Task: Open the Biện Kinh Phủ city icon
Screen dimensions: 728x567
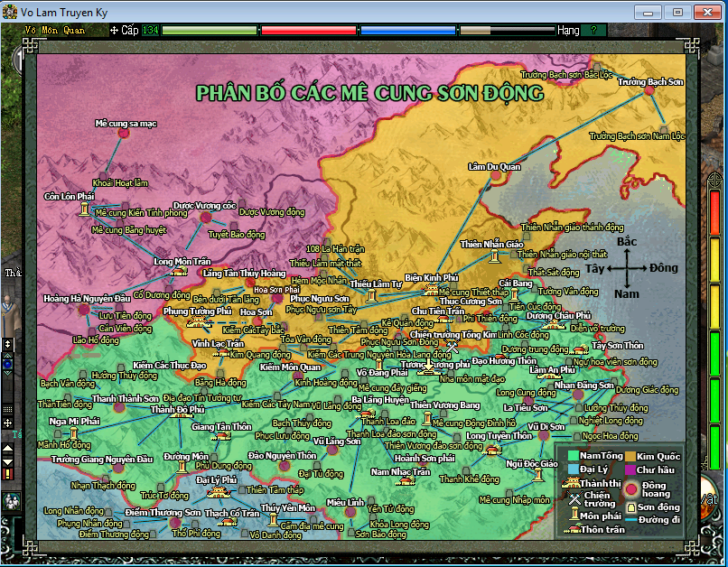Action: tap(431, 290)
